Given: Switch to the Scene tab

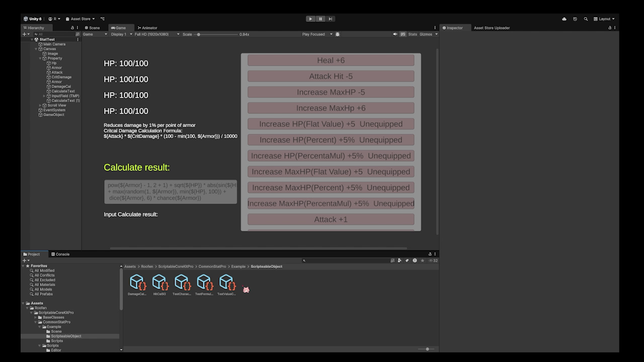Looking at the screenshot, I should click(92, 28).
